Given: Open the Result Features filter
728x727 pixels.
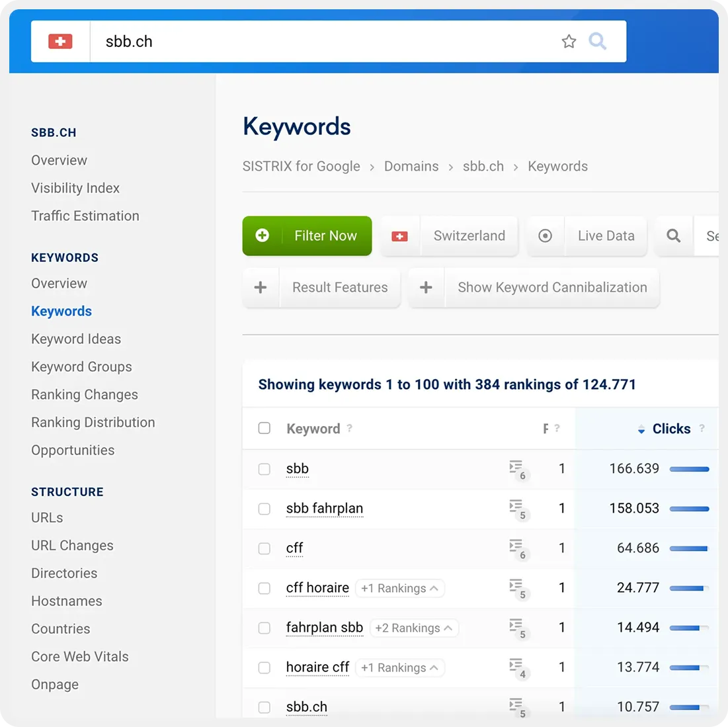Looking at the screenshot, I should [x=321, y=288].
